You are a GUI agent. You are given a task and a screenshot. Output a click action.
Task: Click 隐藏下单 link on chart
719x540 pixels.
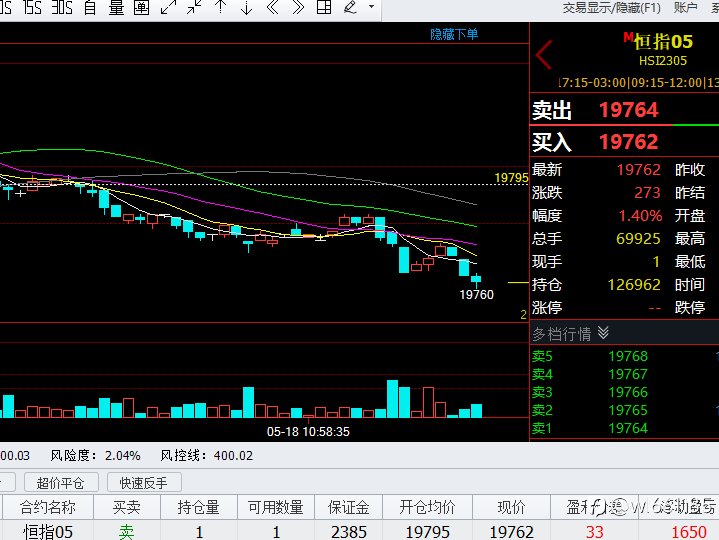click(x=454, y=34)
